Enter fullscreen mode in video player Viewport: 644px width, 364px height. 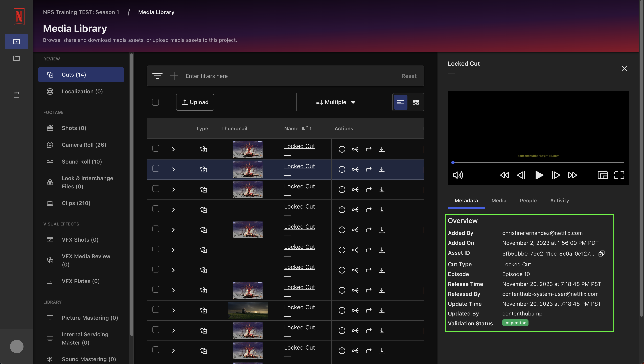pyautogui.click(x=619, y=175)
